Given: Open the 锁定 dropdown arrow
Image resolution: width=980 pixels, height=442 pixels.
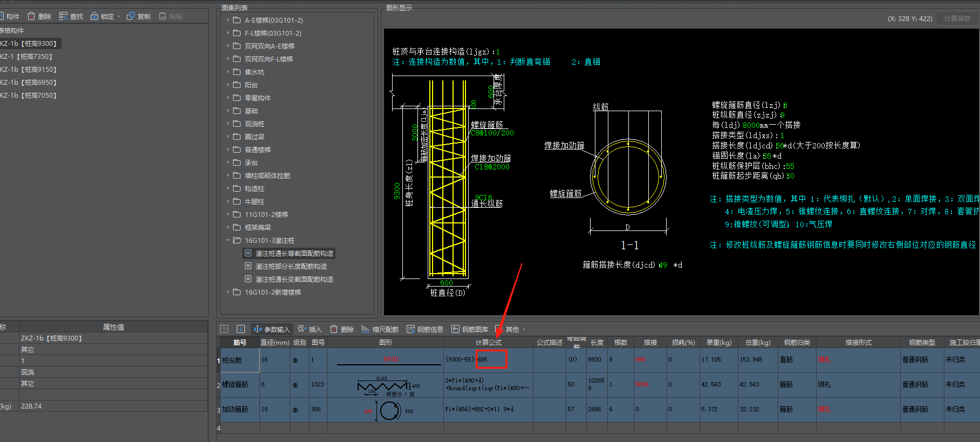Looking at the screenshot, I should pos(119,17).
